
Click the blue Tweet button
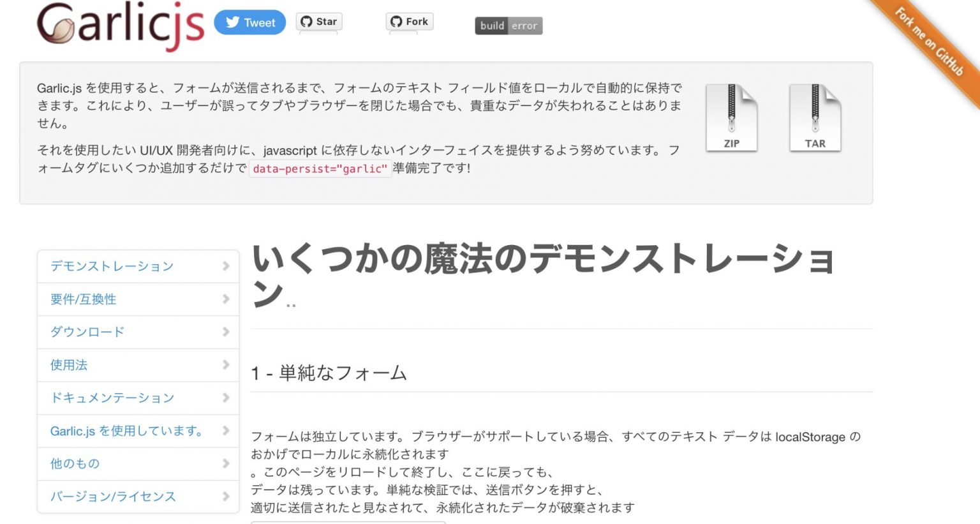pyautogui.click(x=250, y=22)
